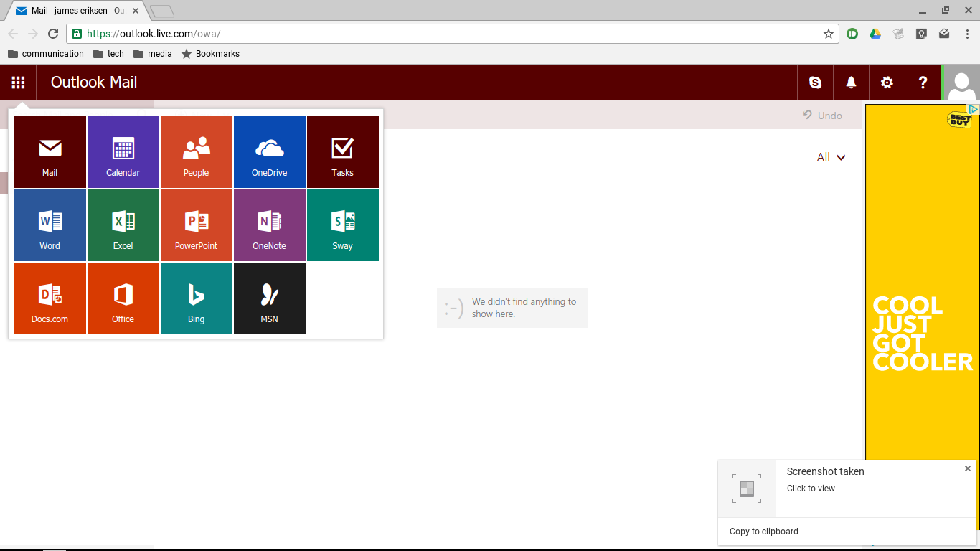Open the Calendar app tile

coord(123,152)
